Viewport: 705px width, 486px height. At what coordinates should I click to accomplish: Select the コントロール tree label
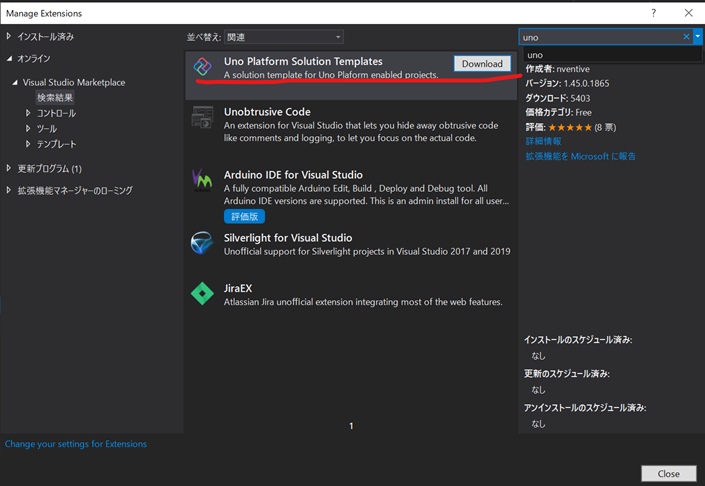(56, 113)
